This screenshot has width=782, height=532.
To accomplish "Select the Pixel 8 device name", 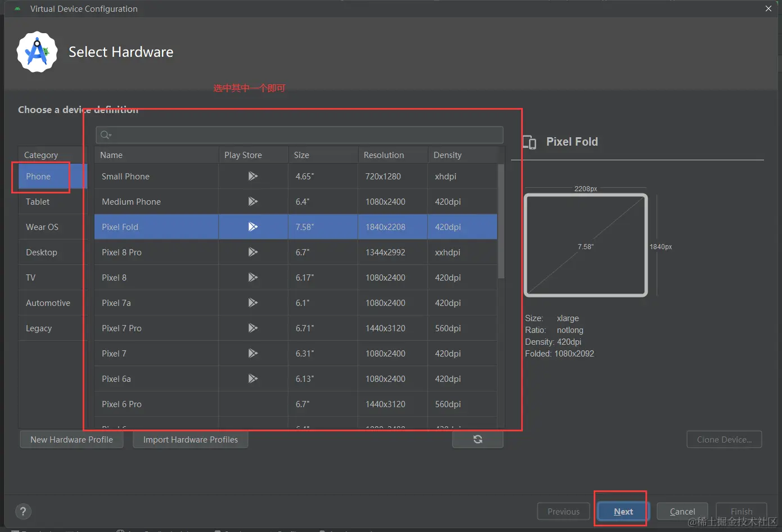I will pyautogui.click(x=114, y=277).
